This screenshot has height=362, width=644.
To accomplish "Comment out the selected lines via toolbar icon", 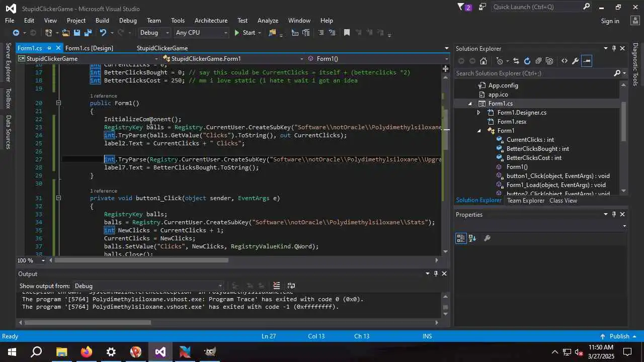I will coord(321,33).
